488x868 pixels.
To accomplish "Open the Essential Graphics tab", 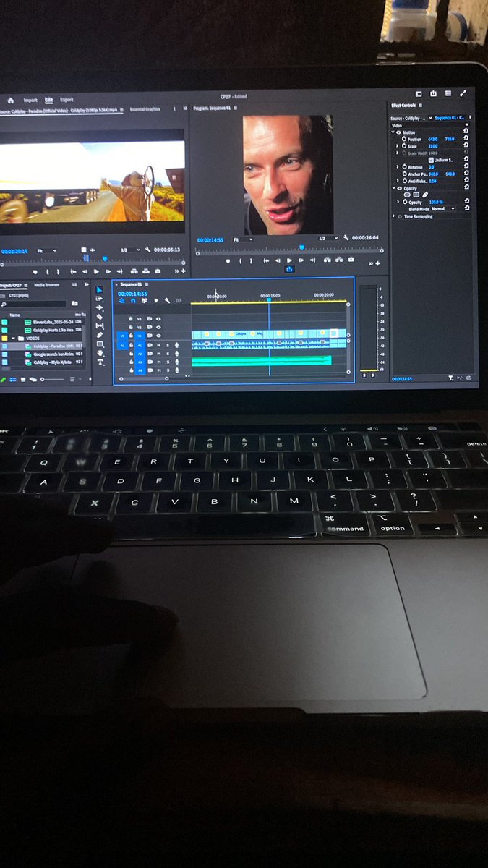I will [145, 109].
